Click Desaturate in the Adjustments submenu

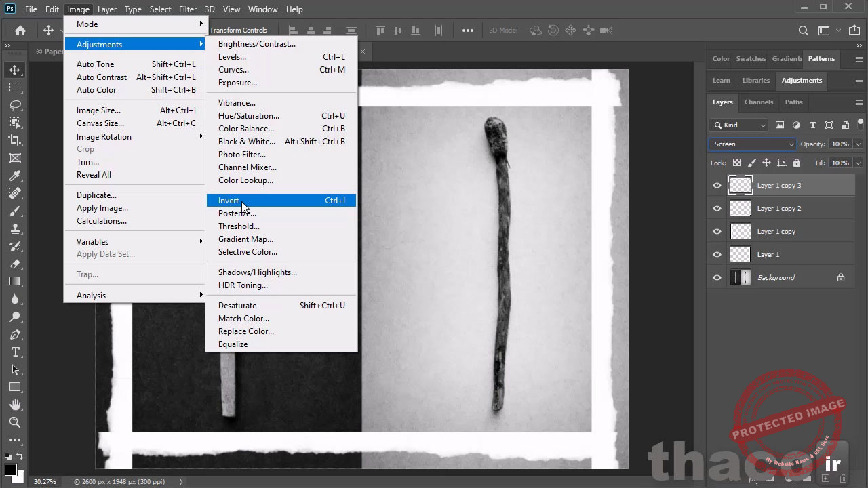[237, 305]
